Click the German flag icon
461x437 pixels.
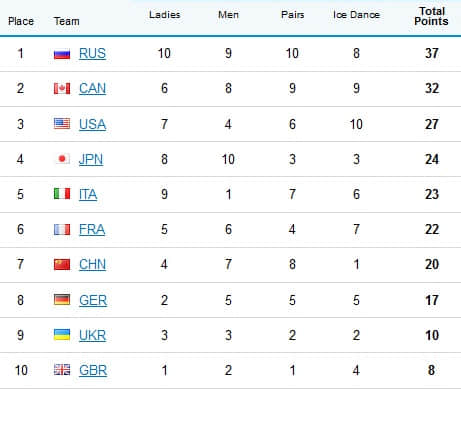click(x=62, y=299)
